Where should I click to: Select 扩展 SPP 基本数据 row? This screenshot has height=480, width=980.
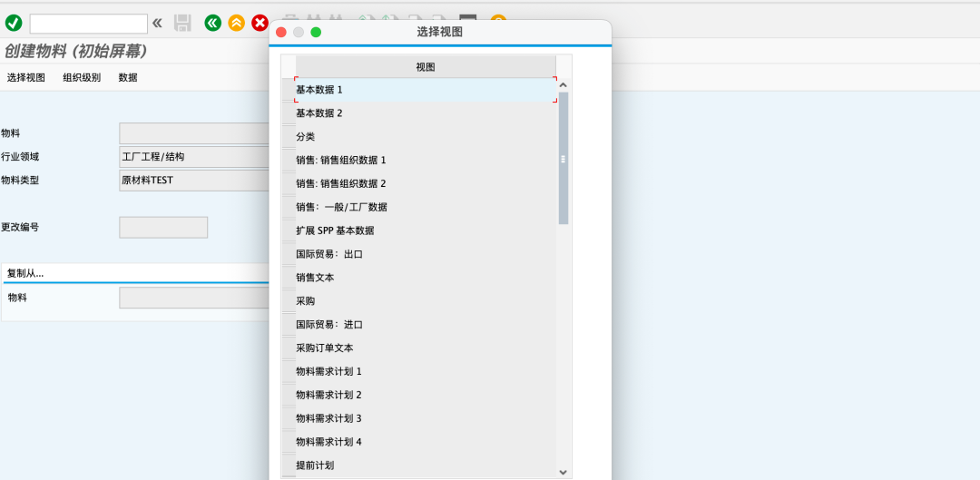pos(426,230)
